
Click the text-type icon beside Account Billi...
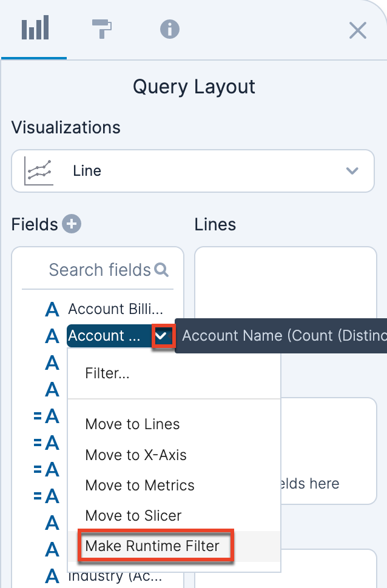point(52,310)
